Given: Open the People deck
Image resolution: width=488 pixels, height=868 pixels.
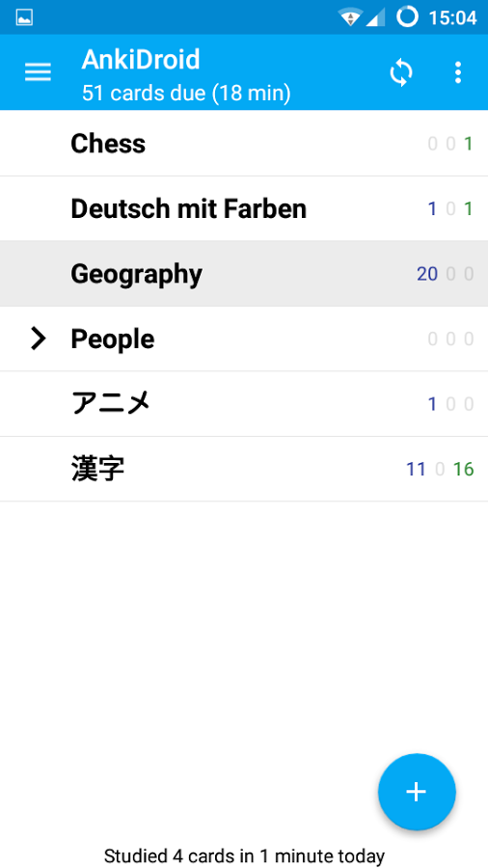Looking at the screenshot, I should (x=244, y=339).
